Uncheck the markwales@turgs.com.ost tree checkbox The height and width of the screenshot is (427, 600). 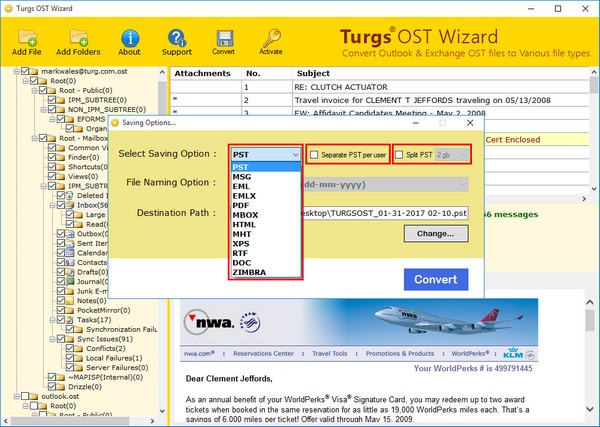click(x=22, y=73)
